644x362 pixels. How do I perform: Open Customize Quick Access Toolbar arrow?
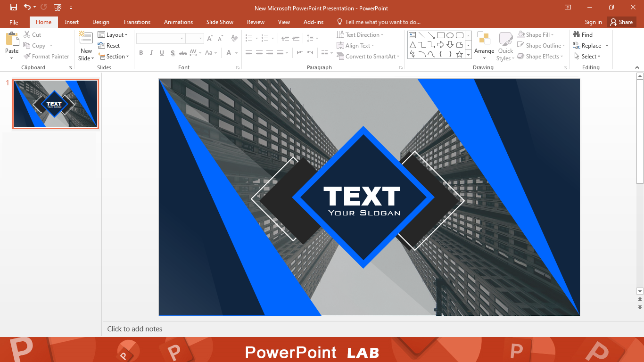[71, 8]
